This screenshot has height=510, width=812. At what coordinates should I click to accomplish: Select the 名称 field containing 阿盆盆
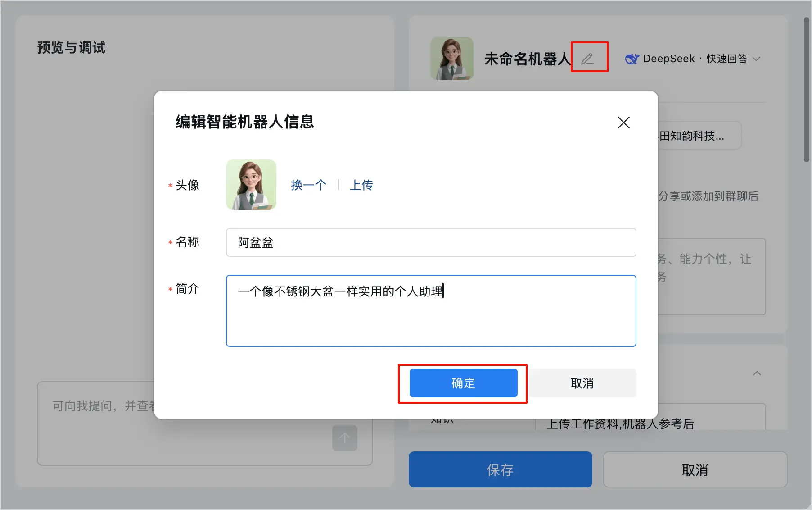(x=430, y=242)
